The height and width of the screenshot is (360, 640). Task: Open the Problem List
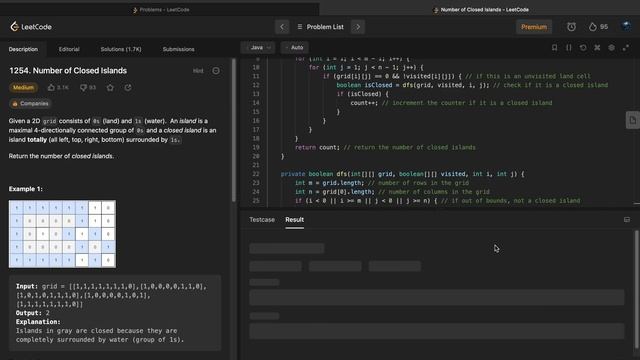[320, 27]
